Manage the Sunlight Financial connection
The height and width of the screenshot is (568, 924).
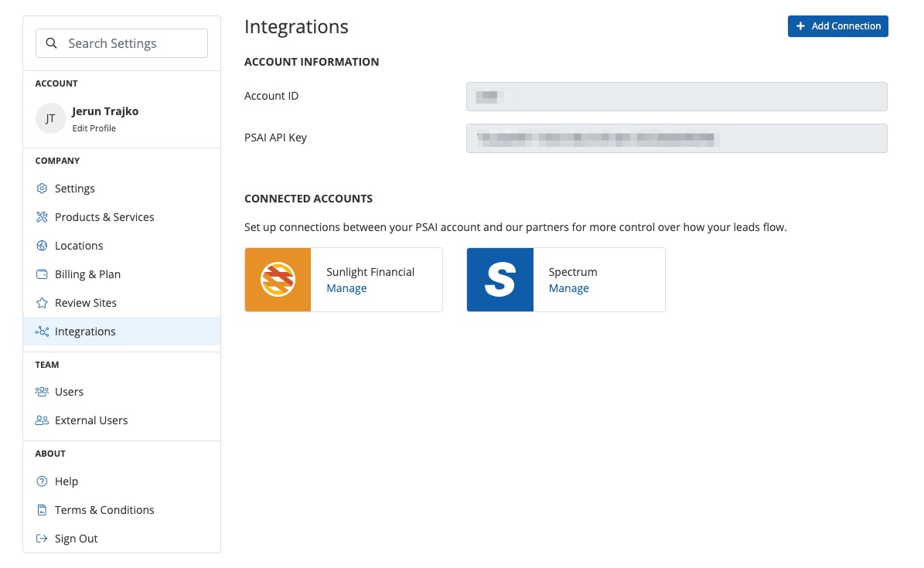tap(346, 288)
